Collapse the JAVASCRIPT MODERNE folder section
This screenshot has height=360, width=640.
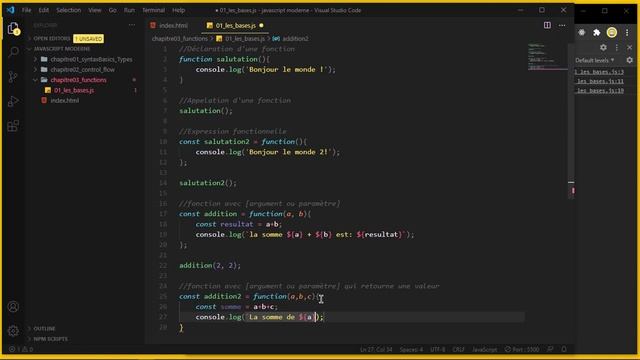click(x=61, y=49)
